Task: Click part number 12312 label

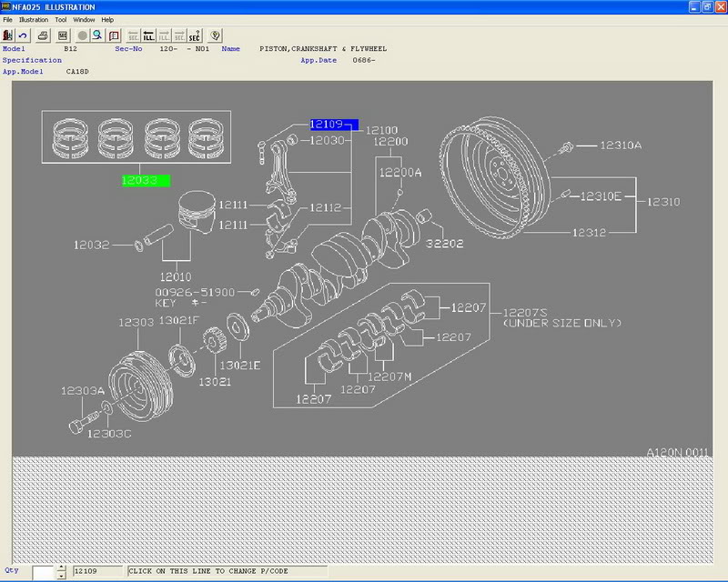Action: click(589, 233)
